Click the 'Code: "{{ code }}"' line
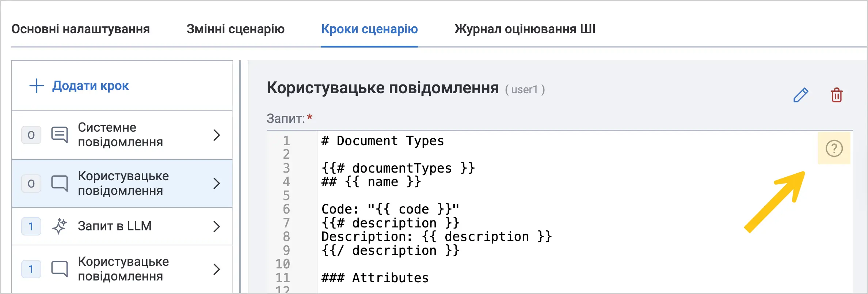 tap(390, 209)
